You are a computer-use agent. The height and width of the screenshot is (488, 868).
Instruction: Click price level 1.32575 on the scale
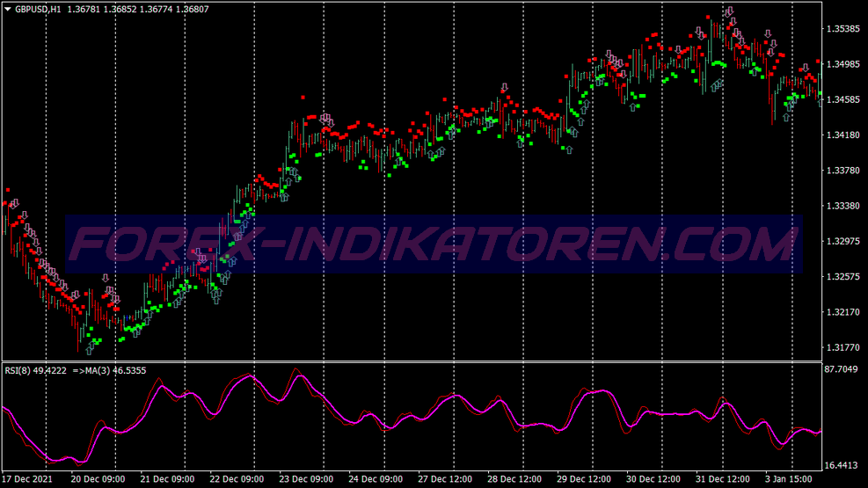pos(843,277)
